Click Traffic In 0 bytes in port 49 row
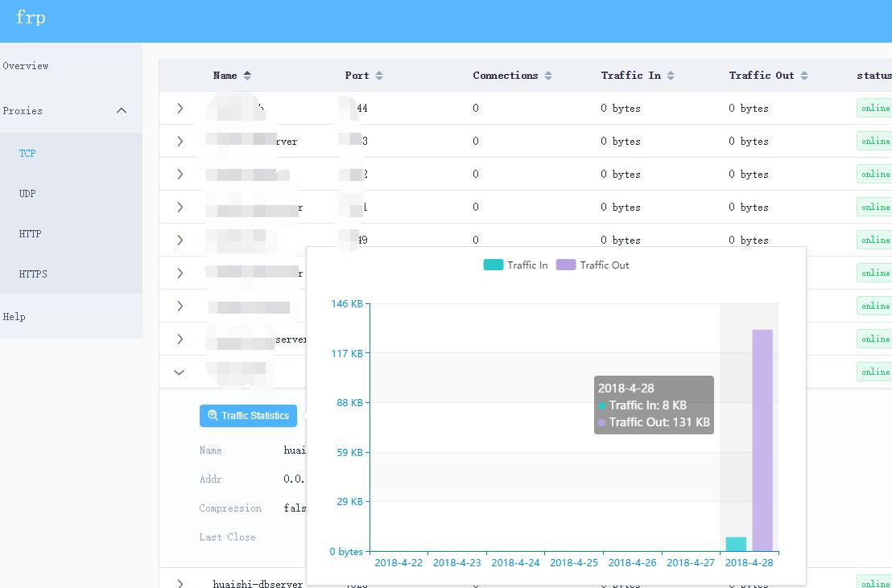Screen dimensions: 892x588 pyautogui.click(x=621, y=240)
